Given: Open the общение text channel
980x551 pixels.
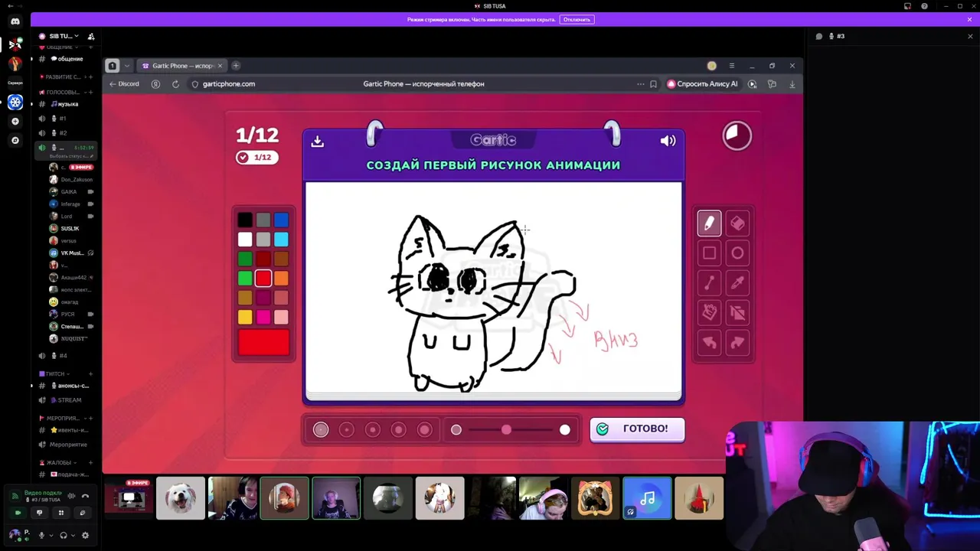Looking at the screenshot, I should (x=66, y=59).
